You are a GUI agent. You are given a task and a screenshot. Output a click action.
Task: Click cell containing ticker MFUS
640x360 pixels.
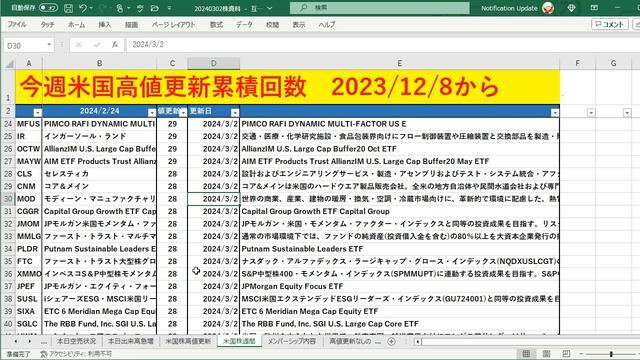coord(29,124)
